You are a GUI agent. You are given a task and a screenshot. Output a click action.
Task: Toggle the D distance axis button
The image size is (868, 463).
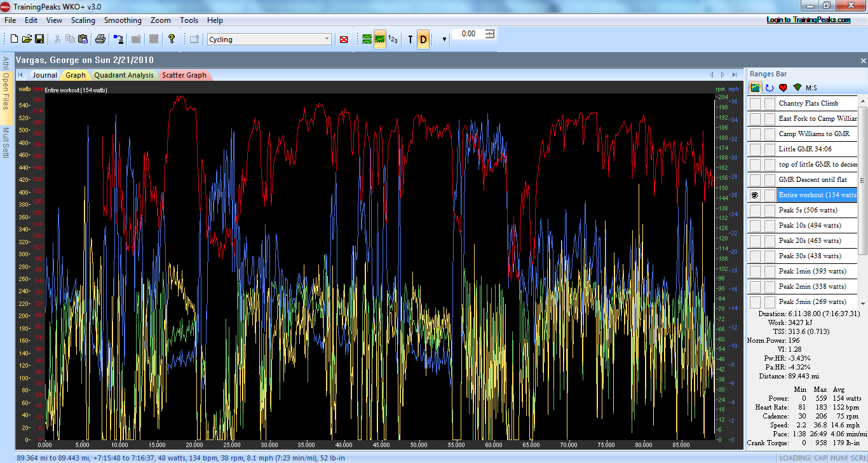[423, 39]
